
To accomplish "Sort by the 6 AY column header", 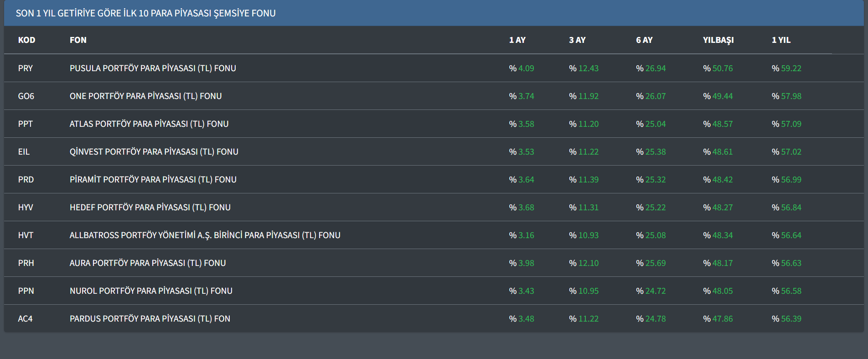I will click(x=644, y=40).
